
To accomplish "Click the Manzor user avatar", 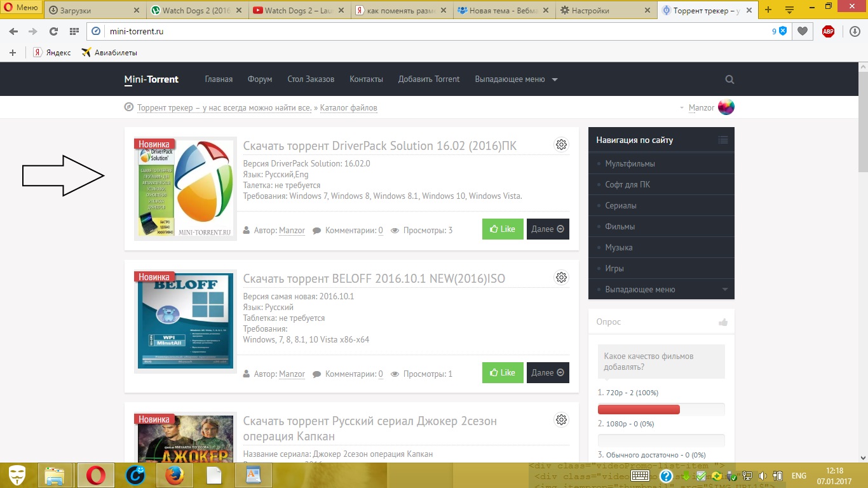I will point(726,107).
